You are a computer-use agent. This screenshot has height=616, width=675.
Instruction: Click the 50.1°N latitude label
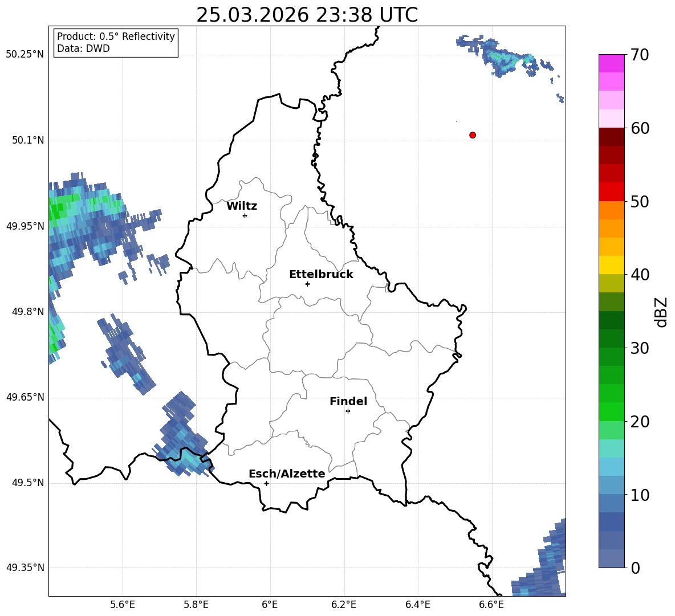coord(28,140)
